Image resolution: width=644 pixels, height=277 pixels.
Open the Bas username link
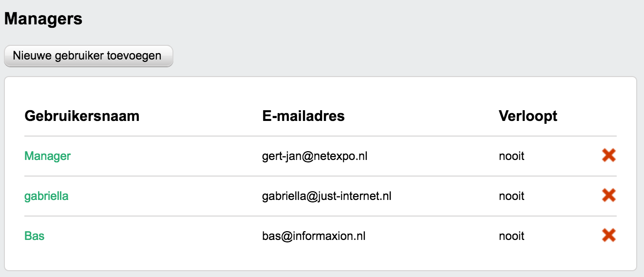click(34, 236)
